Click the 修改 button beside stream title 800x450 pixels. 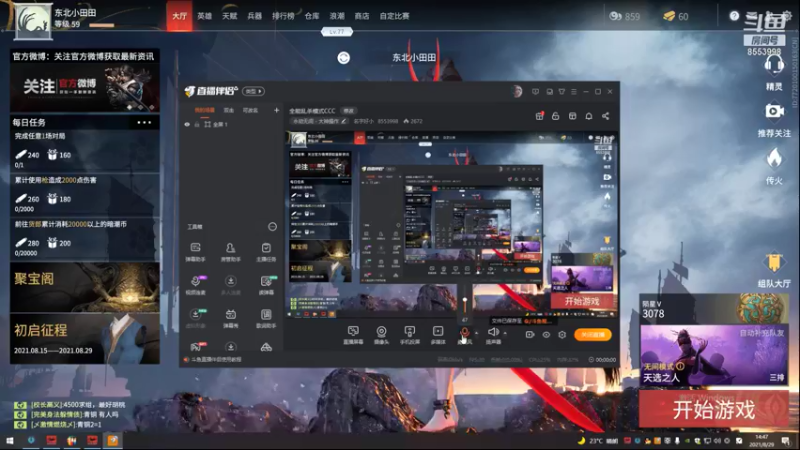[348, 111]
